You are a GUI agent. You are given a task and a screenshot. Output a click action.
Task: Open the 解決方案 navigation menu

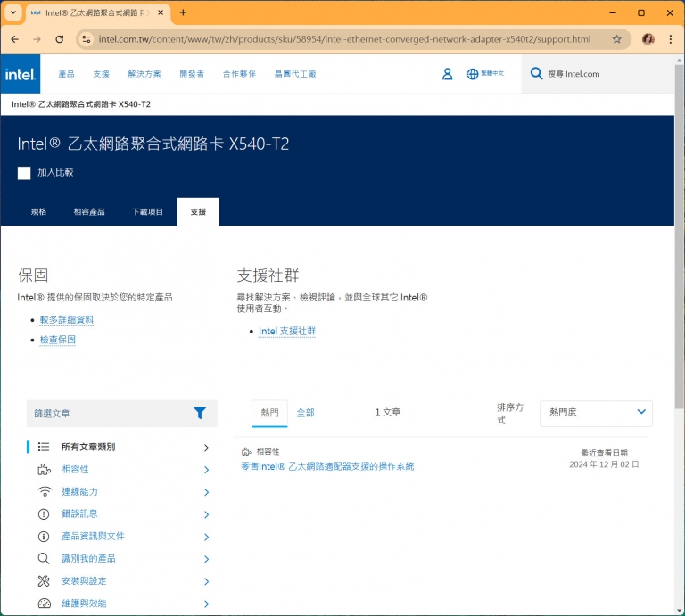tap(144, 74)
